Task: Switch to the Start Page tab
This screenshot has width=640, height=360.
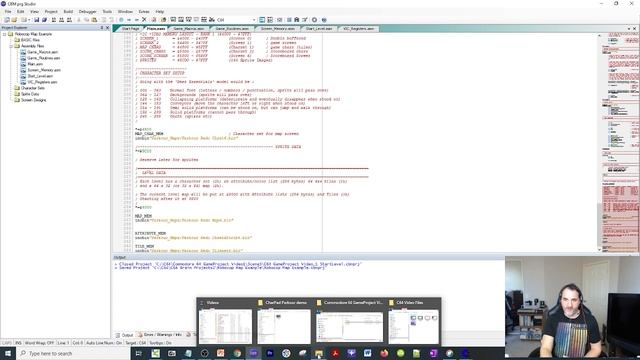Action: [x=130, y=29]
